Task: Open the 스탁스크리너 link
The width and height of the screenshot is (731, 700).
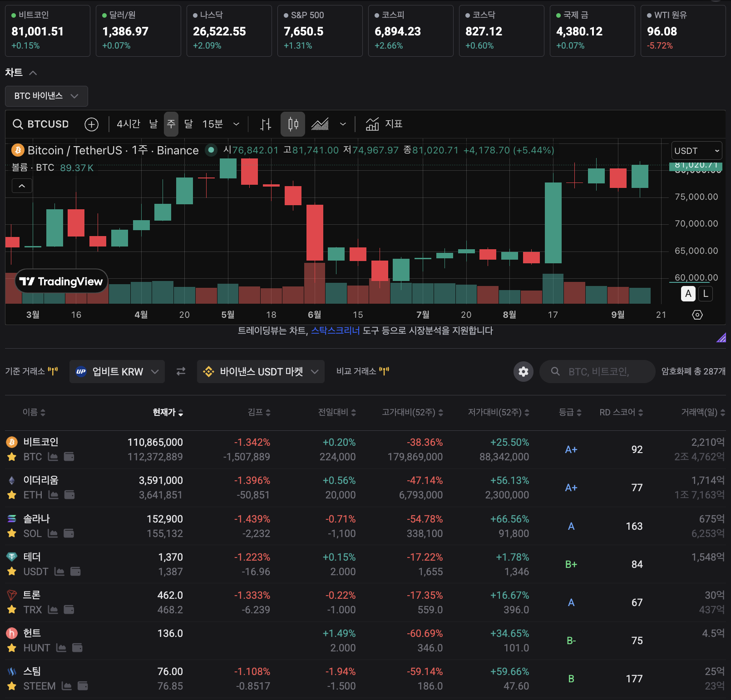Action: pyautogui.click(x=335, y=330)
